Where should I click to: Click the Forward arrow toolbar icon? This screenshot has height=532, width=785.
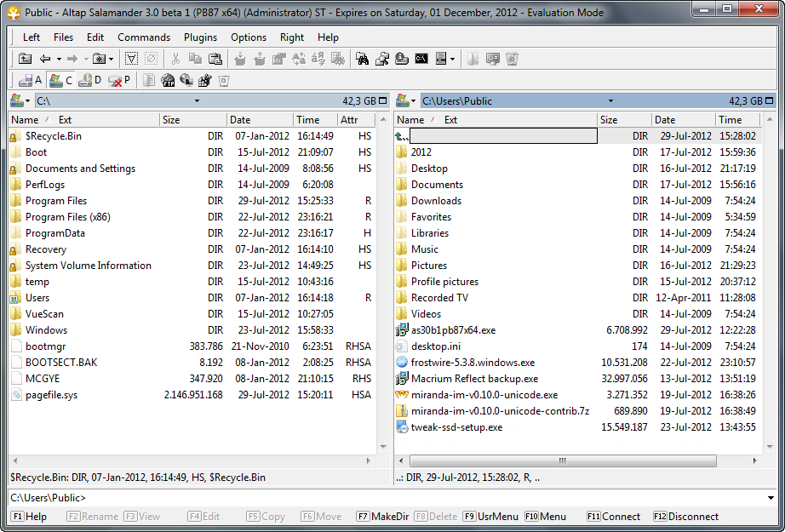click(x=72, y=59)
